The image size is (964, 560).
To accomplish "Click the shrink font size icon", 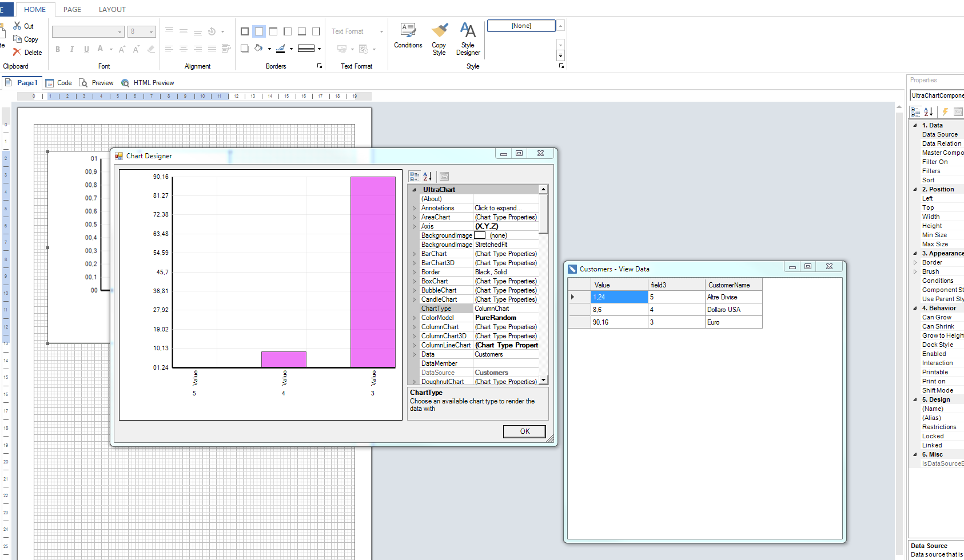I will coord(136,49).
